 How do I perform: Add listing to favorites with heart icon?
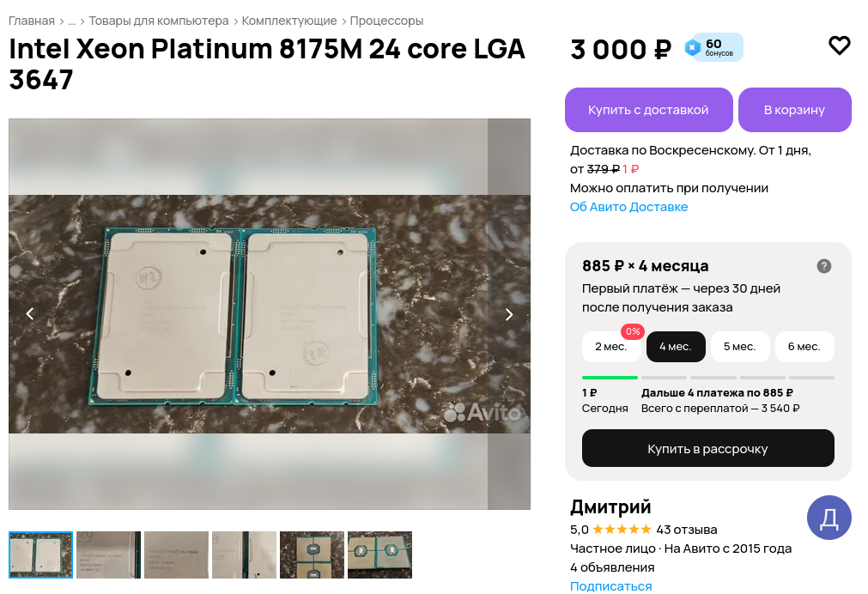pyautogui.click(x=839, y=46)
